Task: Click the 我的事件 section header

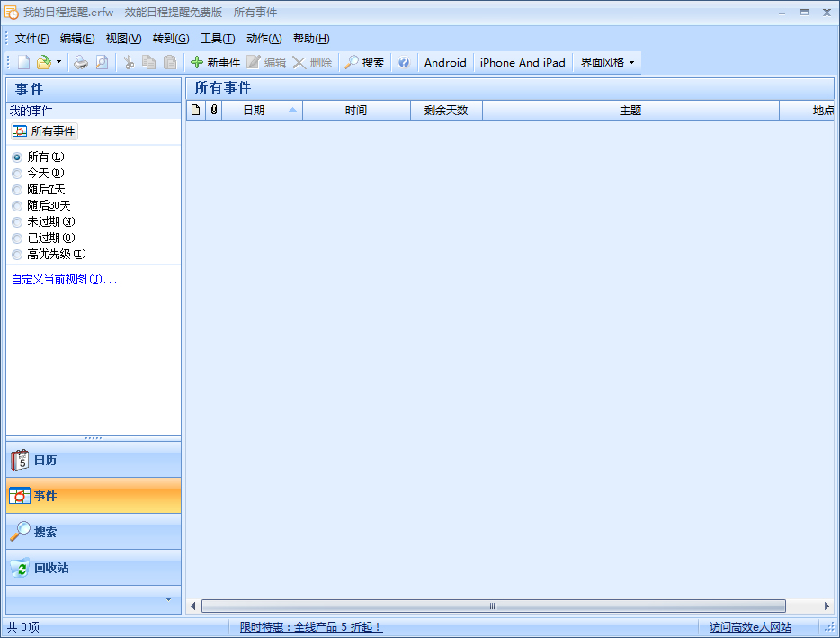Action: [94, 111]
